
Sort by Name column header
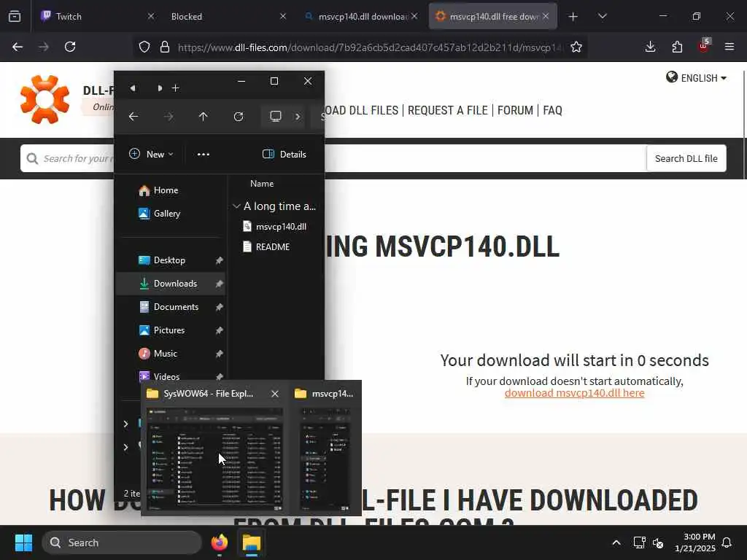click(x=262, y=183)
